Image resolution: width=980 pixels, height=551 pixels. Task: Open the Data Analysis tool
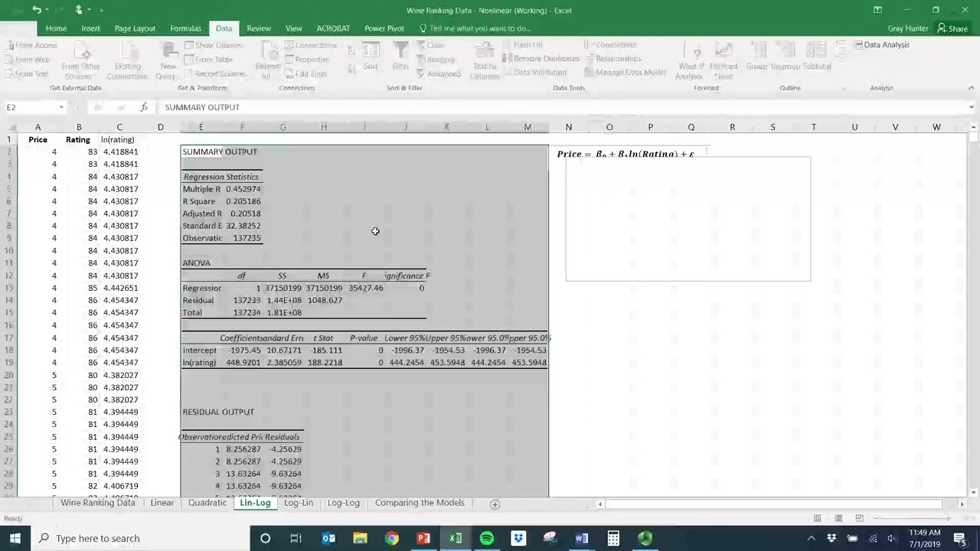881,45
